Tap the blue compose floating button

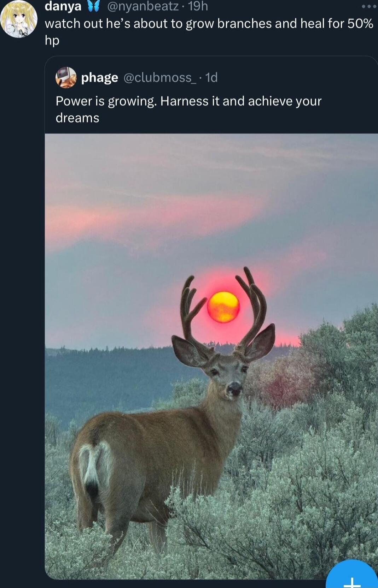(x=351, y=574)
